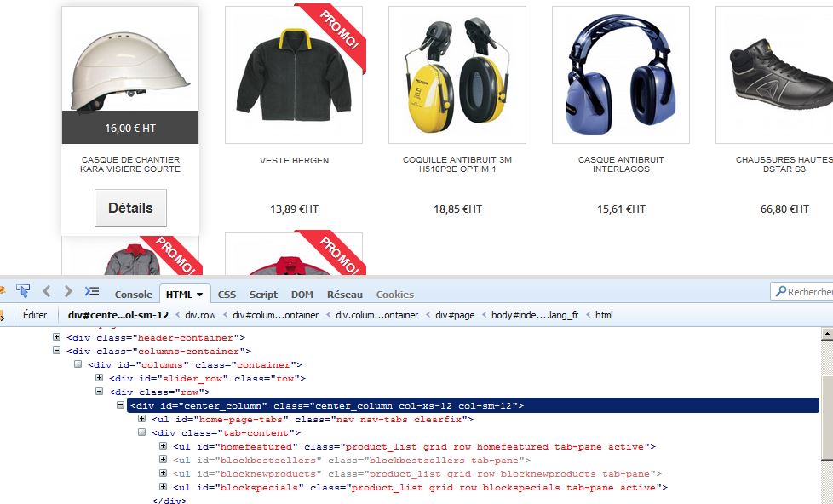Select div#colum...ontainer breadcrumb
The height and width of the screenshot is (504, 833).
coord(276,315)
